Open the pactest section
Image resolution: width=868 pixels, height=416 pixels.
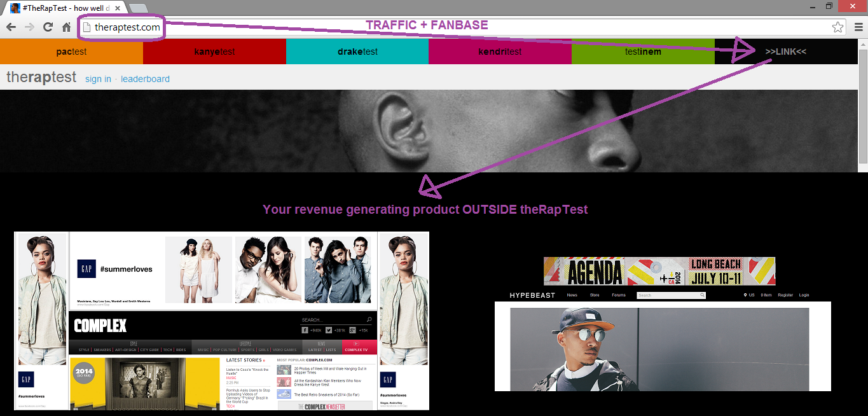(x=71, y=52)
